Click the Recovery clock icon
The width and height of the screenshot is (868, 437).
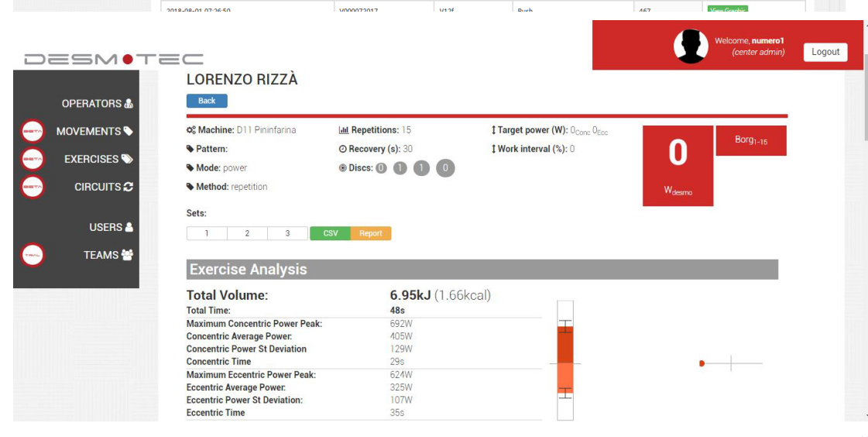[x=343, y=149]
